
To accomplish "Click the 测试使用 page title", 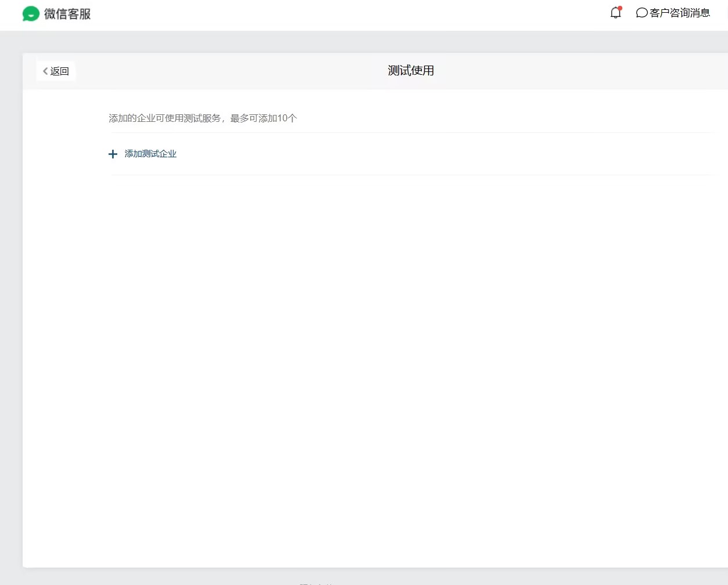I will pos(410,71).
